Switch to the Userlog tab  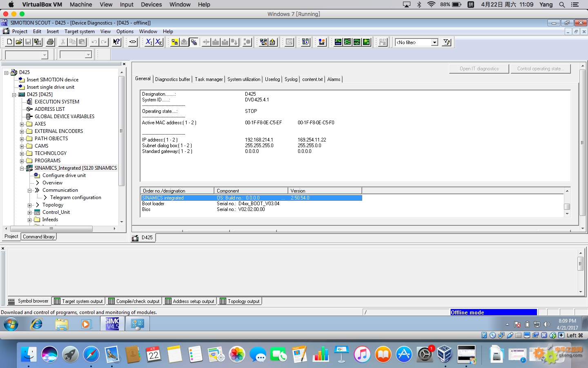coord(272,79)
